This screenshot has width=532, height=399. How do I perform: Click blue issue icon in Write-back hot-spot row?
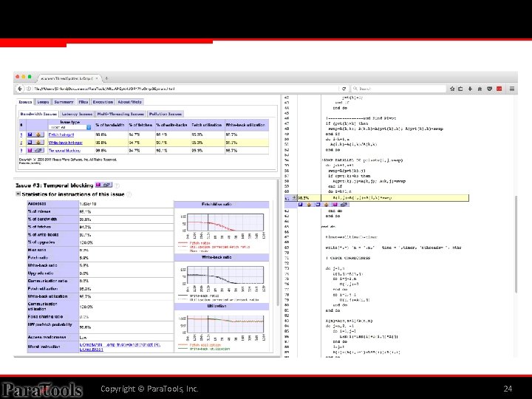30,143
